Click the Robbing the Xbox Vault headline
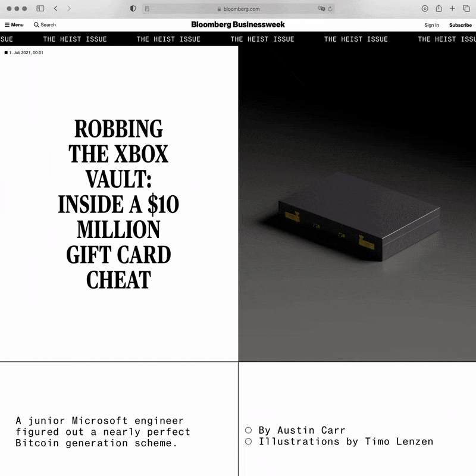Image resolution: width=476 pixels, height=476 pixels. pyautogui.click(x=118, y=204)
